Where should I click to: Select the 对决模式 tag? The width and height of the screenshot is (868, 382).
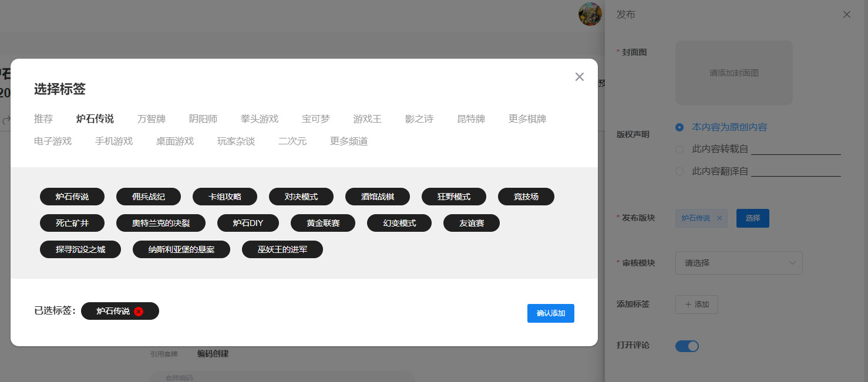click(x=301, y=197)
